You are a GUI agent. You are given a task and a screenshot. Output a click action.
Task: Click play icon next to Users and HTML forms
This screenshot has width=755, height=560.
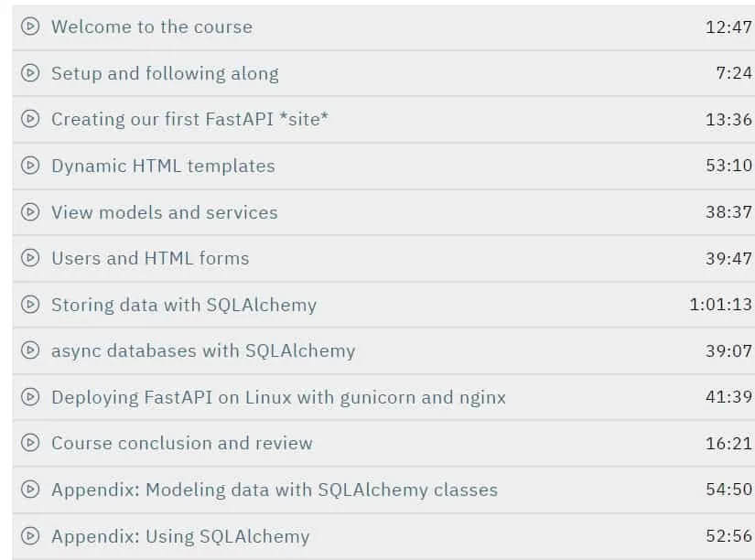[x=30, y=258]
